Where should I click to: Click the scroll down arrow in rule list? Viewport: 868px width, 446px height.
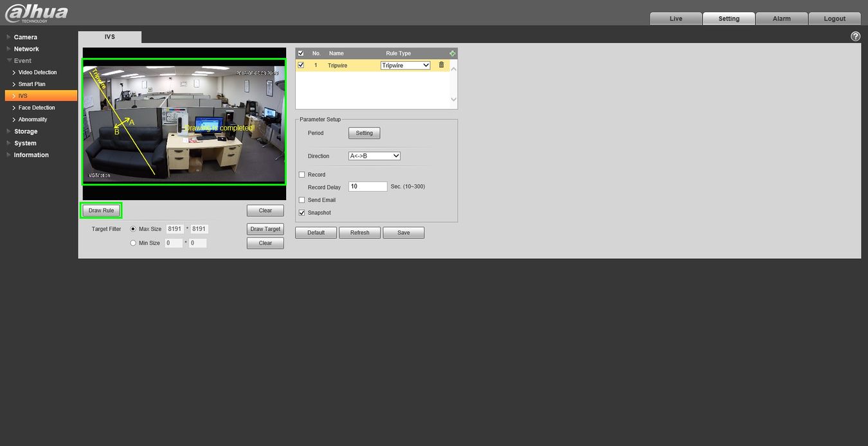pos(454,99)
